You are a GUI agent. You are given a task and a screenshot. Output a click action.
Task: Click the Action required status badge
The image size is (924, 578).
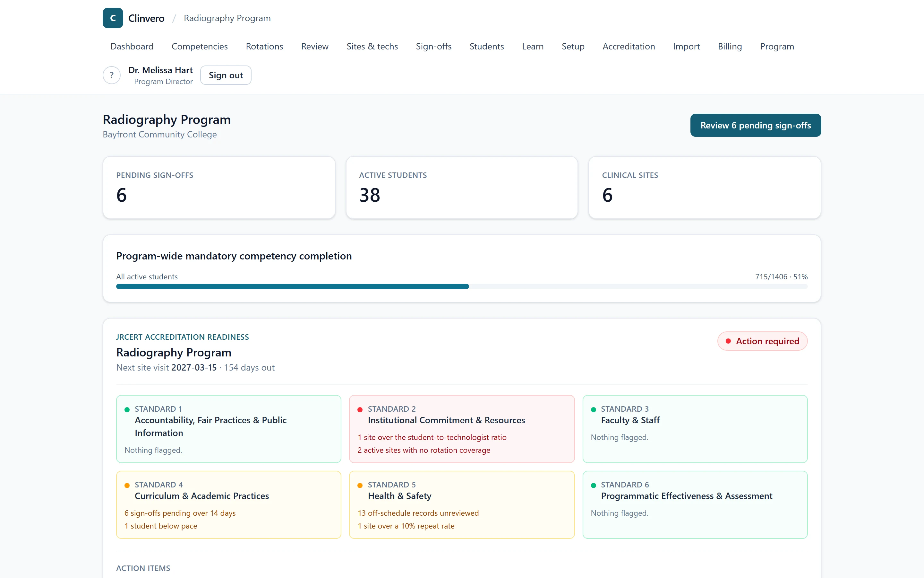[763, 341]
